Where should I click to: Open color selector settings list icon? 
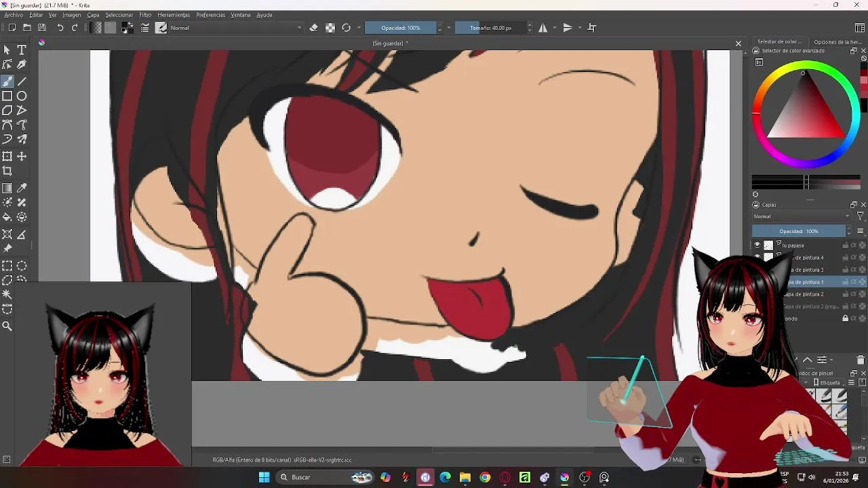pos(759,62)
